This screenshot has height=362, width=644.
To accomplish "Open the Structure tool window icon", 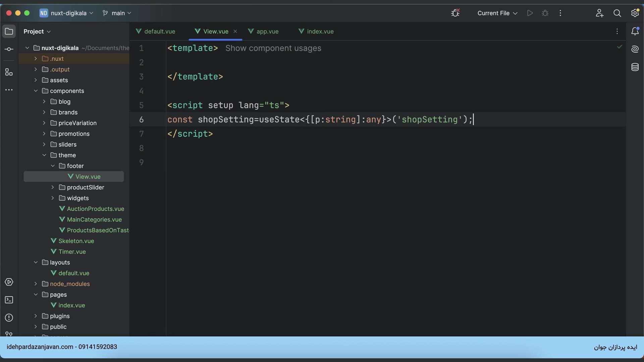I will coord(9,72).
